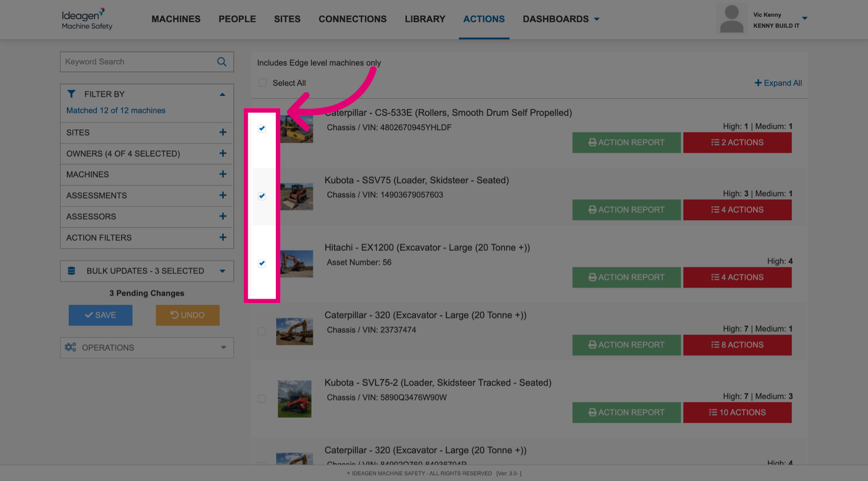The height and width of the screenshot is (481, 868).
Task: Go to the CONNECTIONS menu
Action: click(353, 19)
